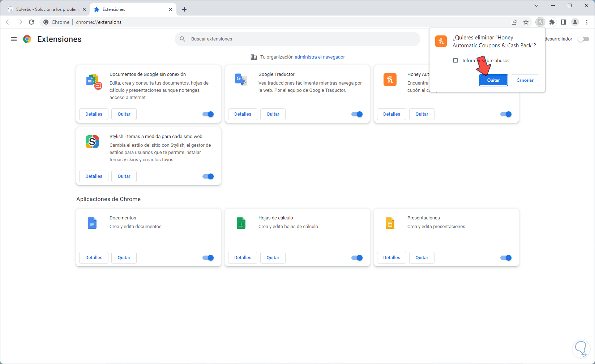Turn off Hojas de cálculo app
The height and width of the screenshot is (364, 595).
point(357,258)
